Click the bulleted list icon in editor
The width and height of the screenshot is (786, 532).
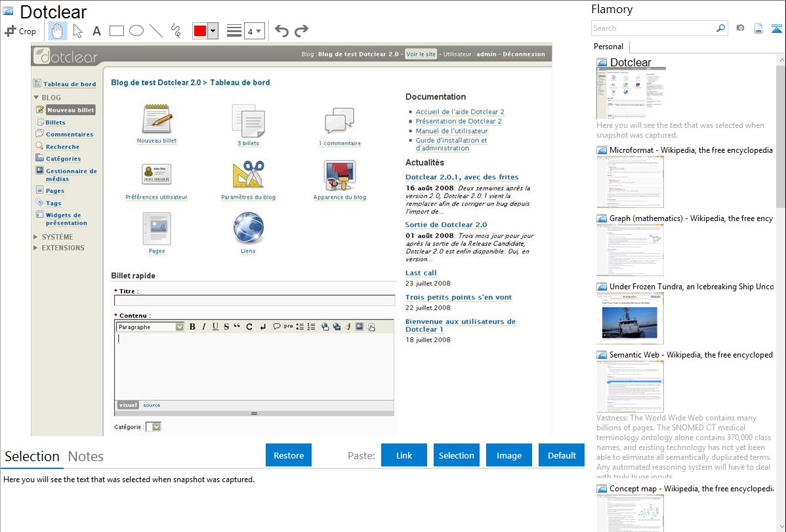click(300, 327)
